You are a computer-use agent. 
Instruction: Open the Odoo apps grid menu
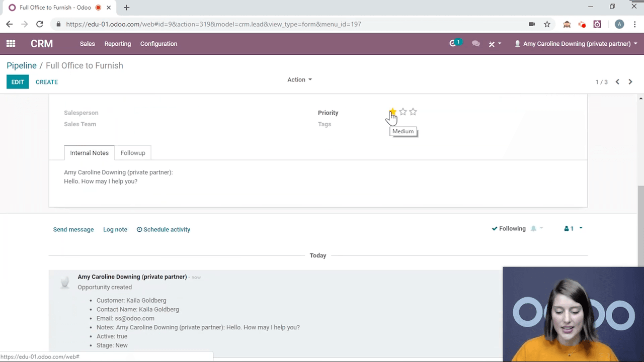tap(11, 44)
